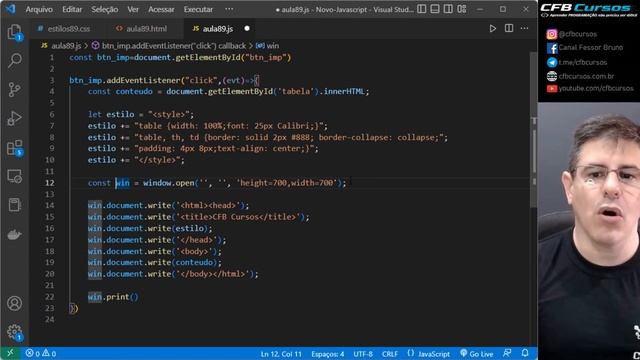Open the Acessar menu
This screenshot has width=640, height=360.
[161, 9]
